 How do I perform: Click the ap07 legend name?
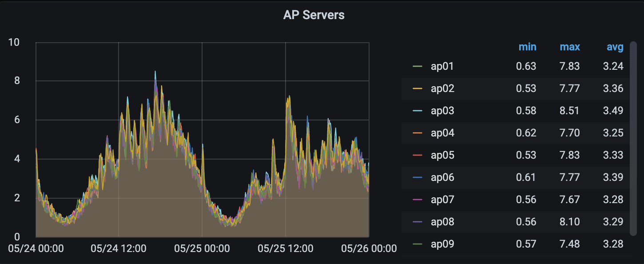[x=442, y=200]
